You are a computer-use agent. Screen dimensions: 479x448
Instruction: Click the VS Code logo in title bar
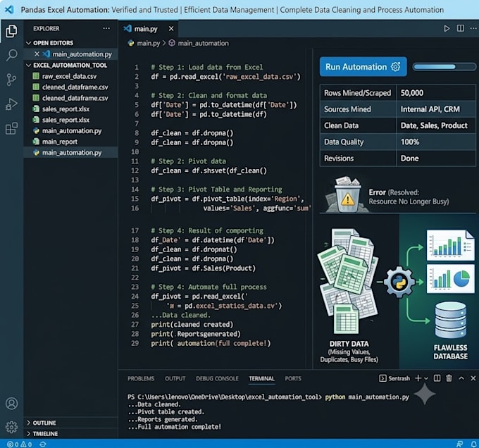(x=9, y=9)
